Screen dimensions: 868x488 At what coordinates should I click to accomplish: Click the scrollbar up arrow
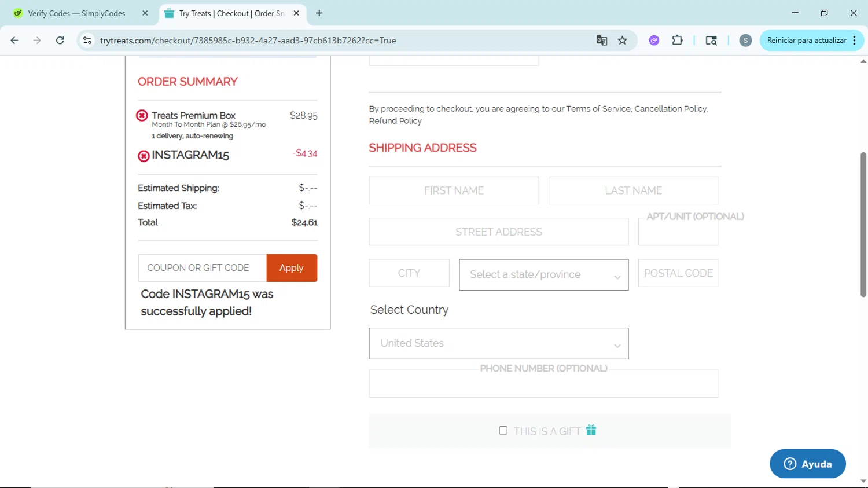coord(863,61)
